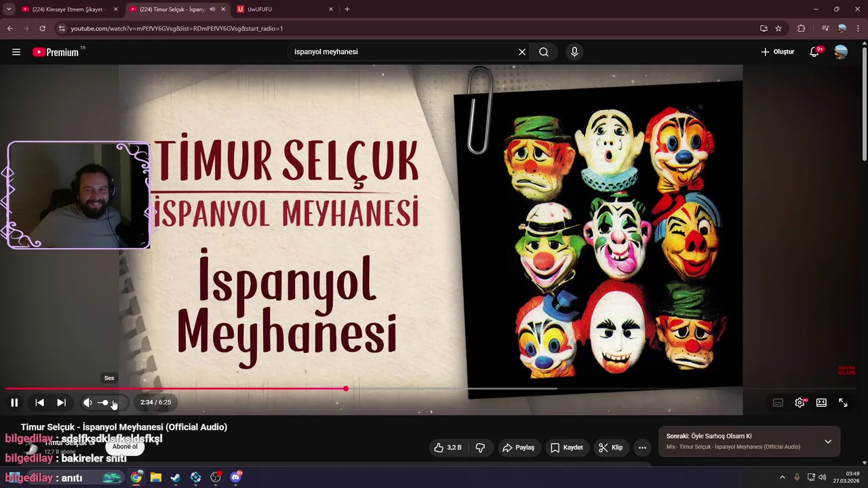Image resolution: width=868 pixels, height=488 pixels.
Task: Clear the search box with X
Action: (522, 52)
